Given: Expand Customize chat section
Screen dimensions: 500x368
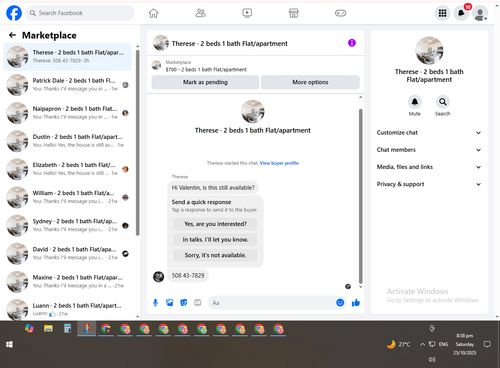Looking at the screenshot, I should click(x=429, y=133).
